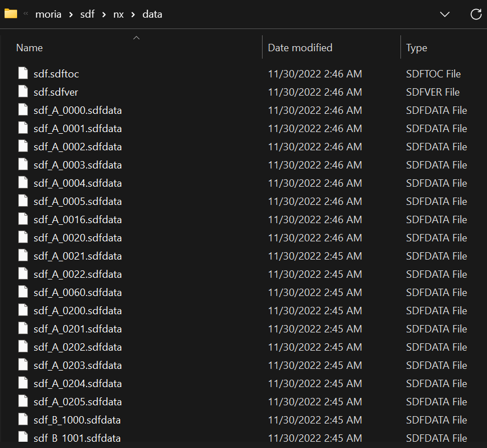Image resolution: width=487 pixels, height=448 pixels.
Task: Open the chevron dropdown after nx
Action: pyautogui.click(x=133, y=15)
